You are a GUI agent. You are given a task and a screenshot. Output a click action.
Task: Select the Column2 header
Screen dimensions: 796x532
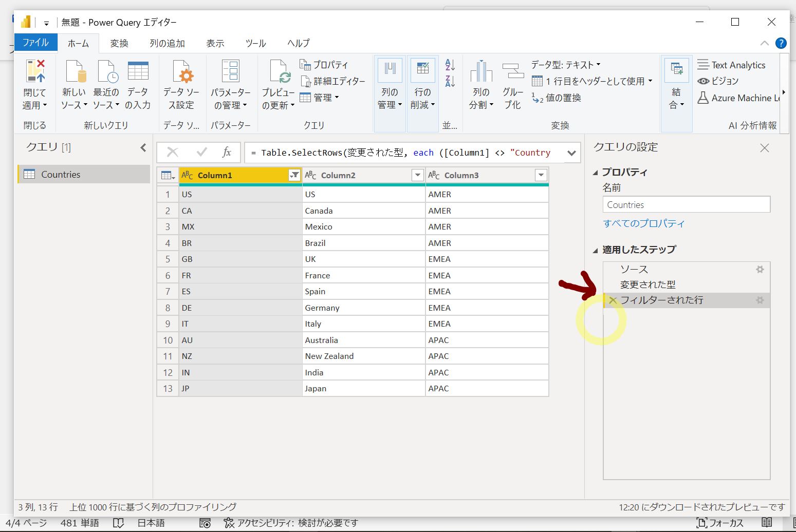click(364, 175)
